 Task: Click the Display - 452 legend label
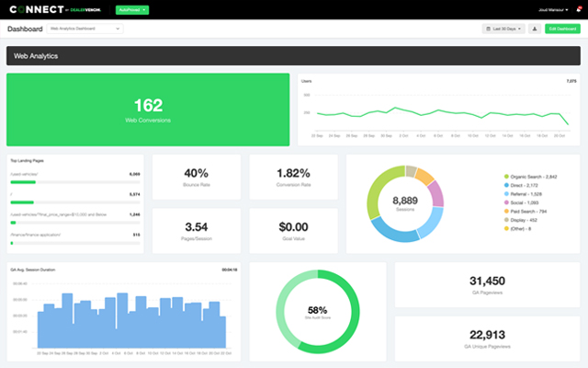(524, 220)
